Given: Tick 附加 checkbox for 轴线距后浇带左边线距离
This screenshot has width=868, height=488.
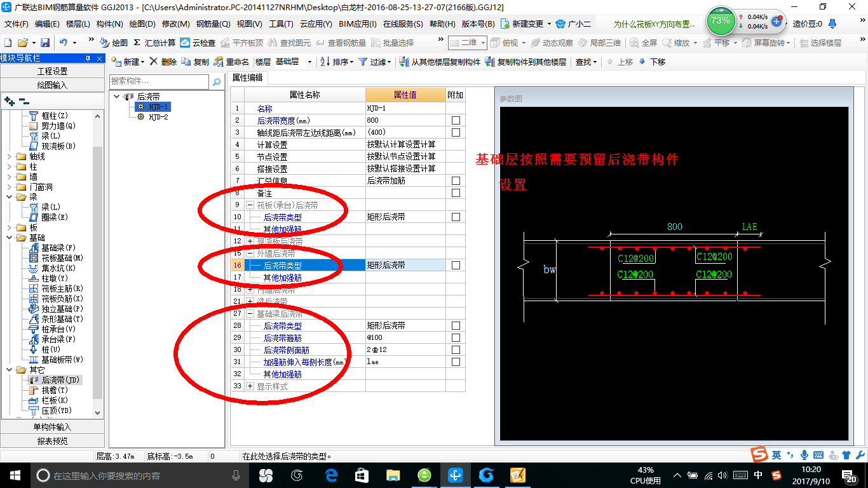Looking at the screenshot, I should 456,133.
